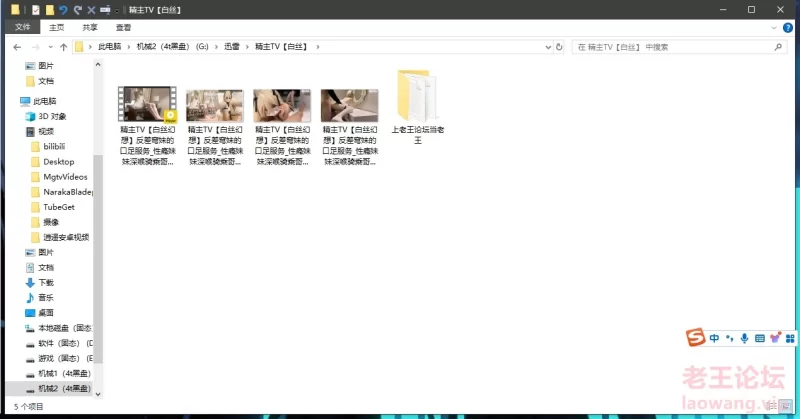Open 机械1 (4t黑盘) drive in sidebar
Image resolution: width=800 pixels, height=419 pixels.
[x=58, y=374]
